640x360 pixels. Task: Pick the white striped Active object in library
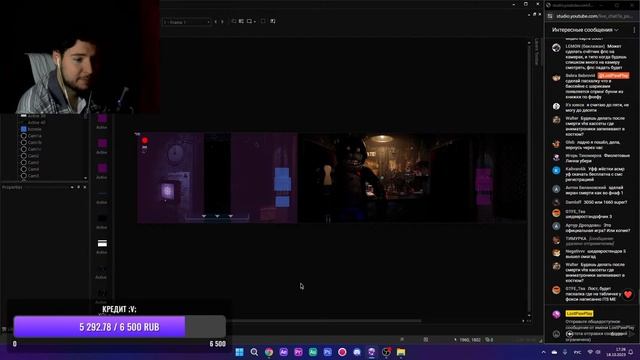point(102,244)
